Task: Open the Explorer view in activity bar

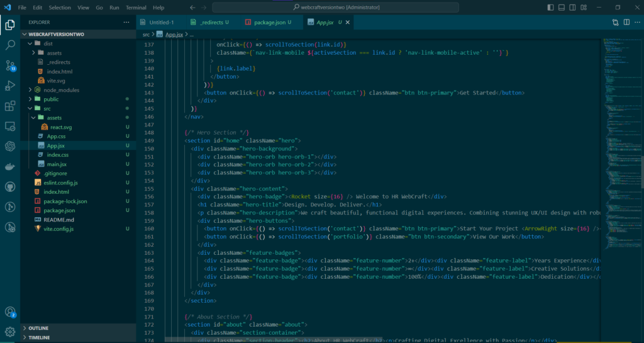Action: click(x=10, y=25)
